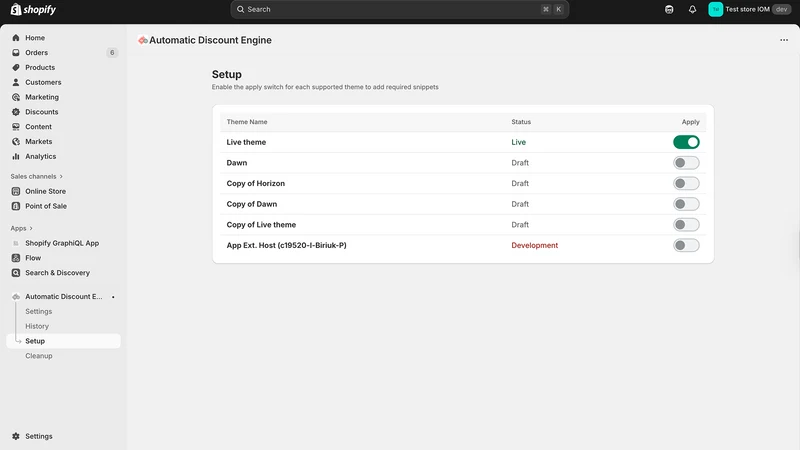Click the Orders count badge 6

click(x=112, y=53)
